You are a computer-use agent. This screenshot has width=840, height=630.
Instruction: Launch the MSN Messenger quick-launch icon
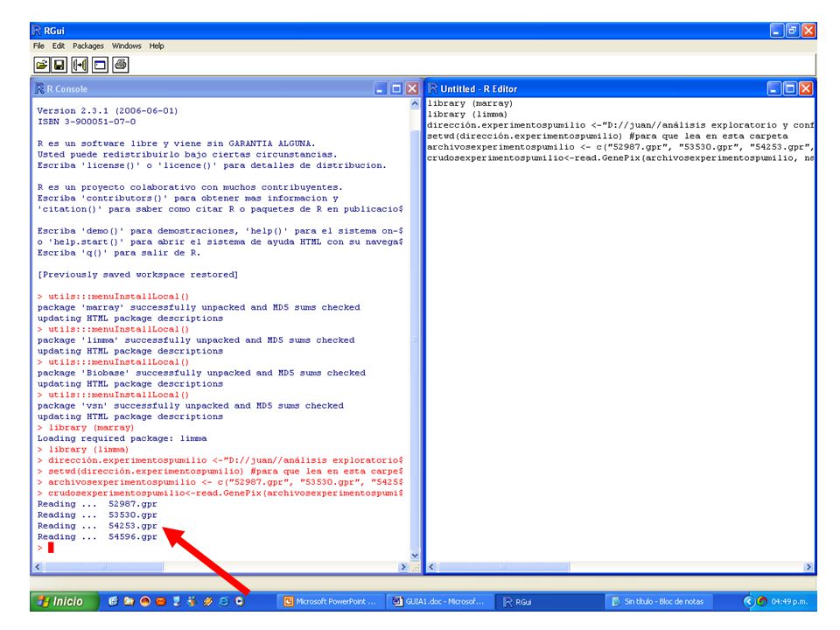point(192,601)
